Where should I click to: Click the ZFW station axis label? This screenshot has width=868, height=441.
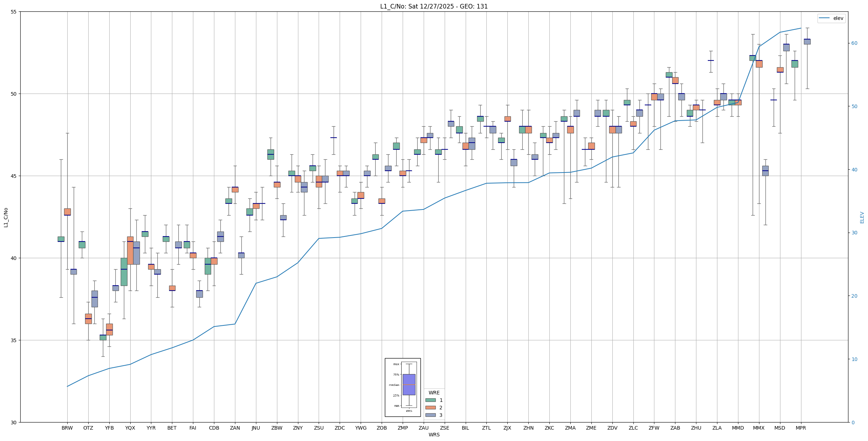[654, 428]
